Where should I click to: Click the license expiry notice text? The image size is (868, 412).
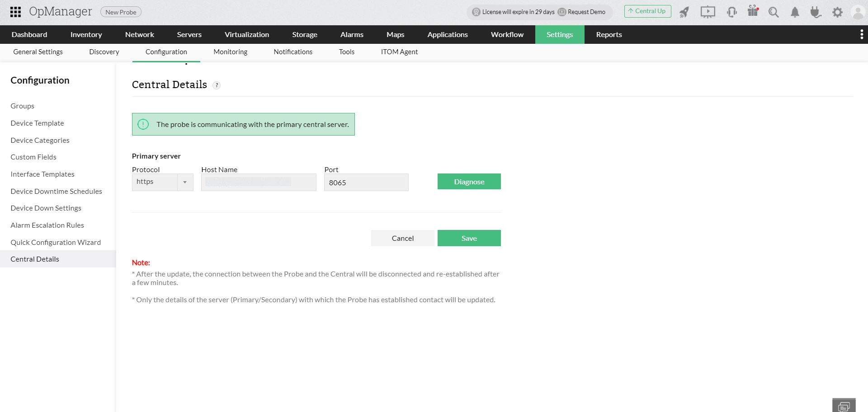point(519,12)
